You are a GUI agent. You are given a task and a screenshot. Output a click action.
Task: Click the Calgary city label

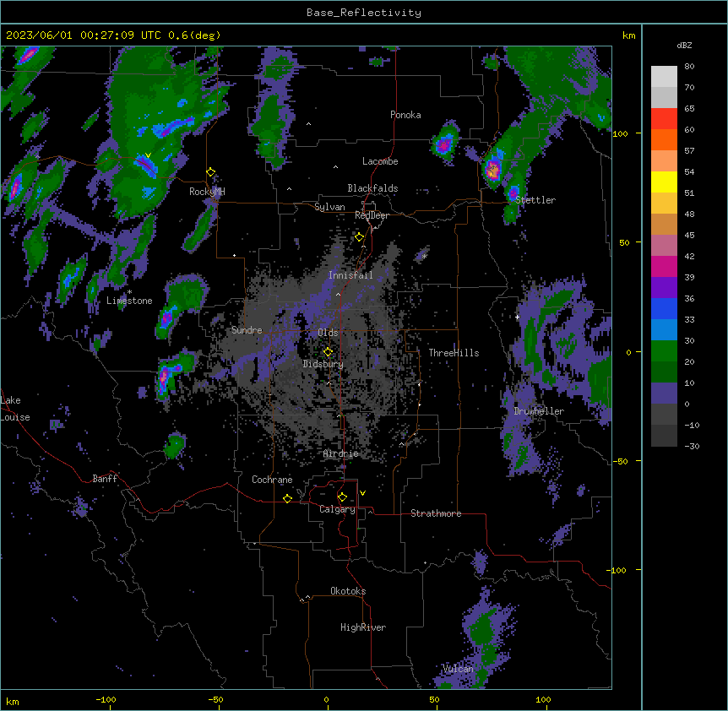tap(338, 509)
